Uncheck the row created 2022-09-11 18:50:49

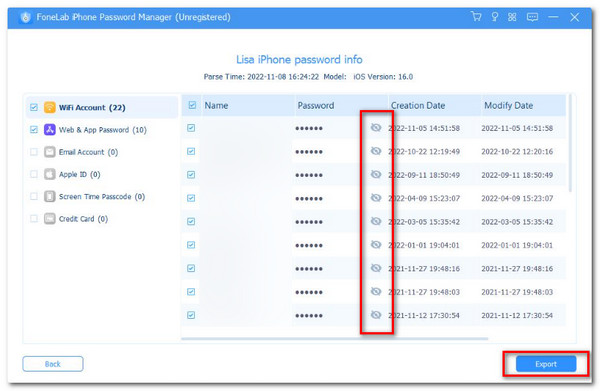point(191,174)
